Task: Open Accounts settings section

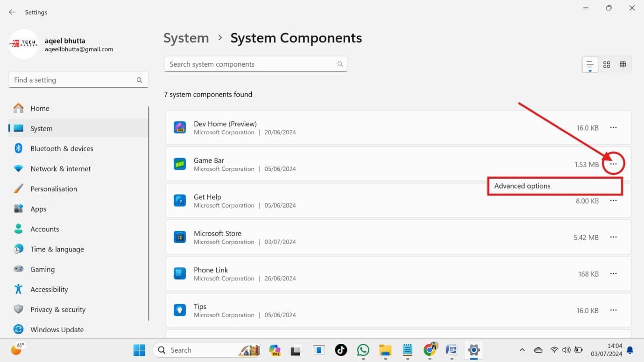Action: click(45, 229)
